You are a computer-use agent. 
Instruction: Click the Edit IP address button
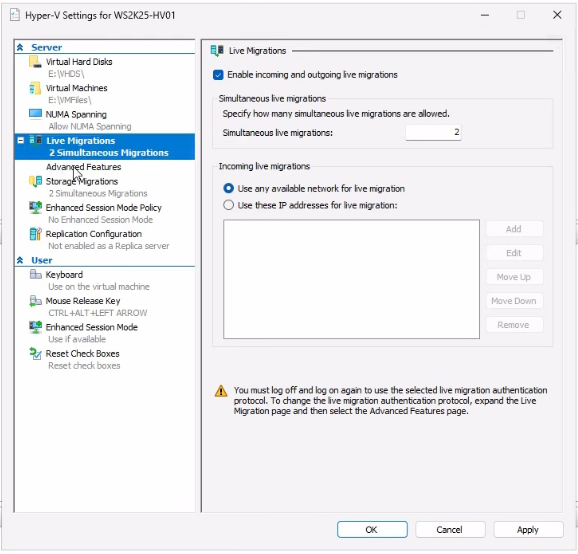(514, 253)
